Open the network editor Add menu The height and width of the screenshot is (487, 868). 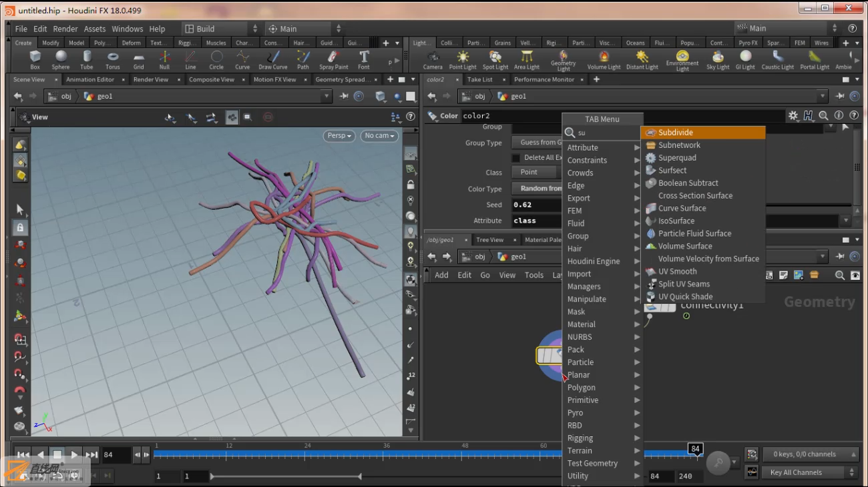441,275
